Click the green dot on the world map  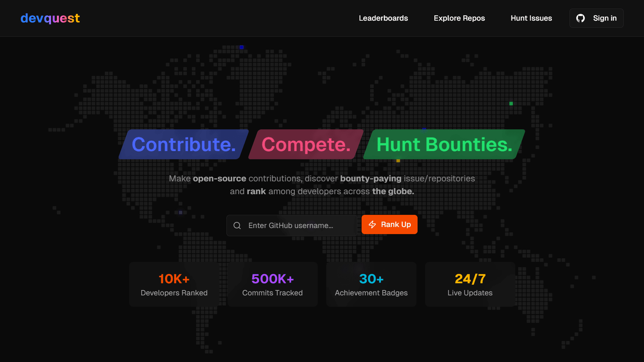point(511,103)
